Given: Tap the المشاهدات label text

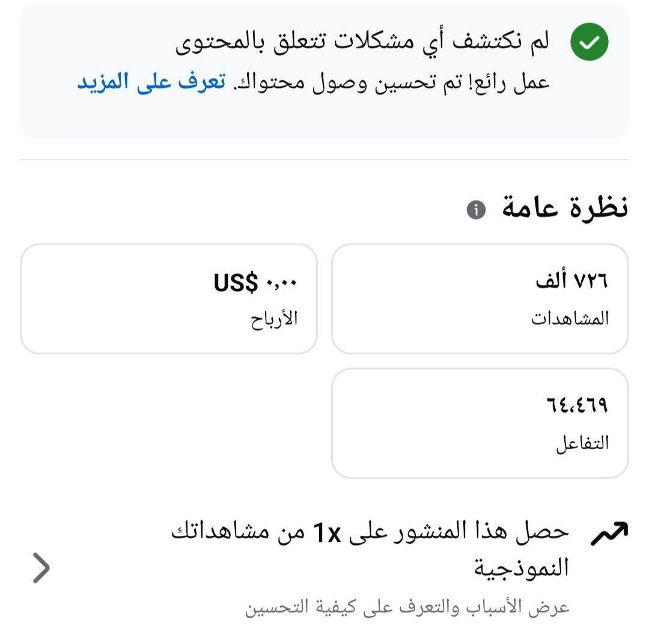Looking at the screenshot, I should pyautogui.click(x=570, y=319).
